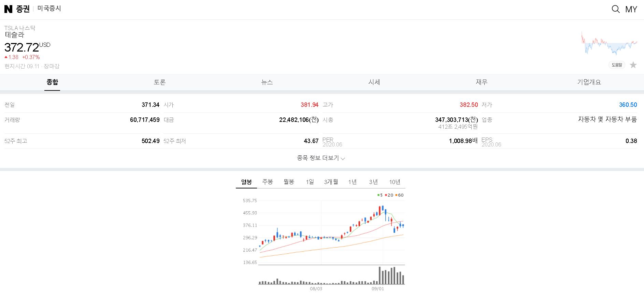Click the 시총 value 347,303,713(천)
Image resolution: width=644 pixels, height=297 pixels.
(456, 120)
